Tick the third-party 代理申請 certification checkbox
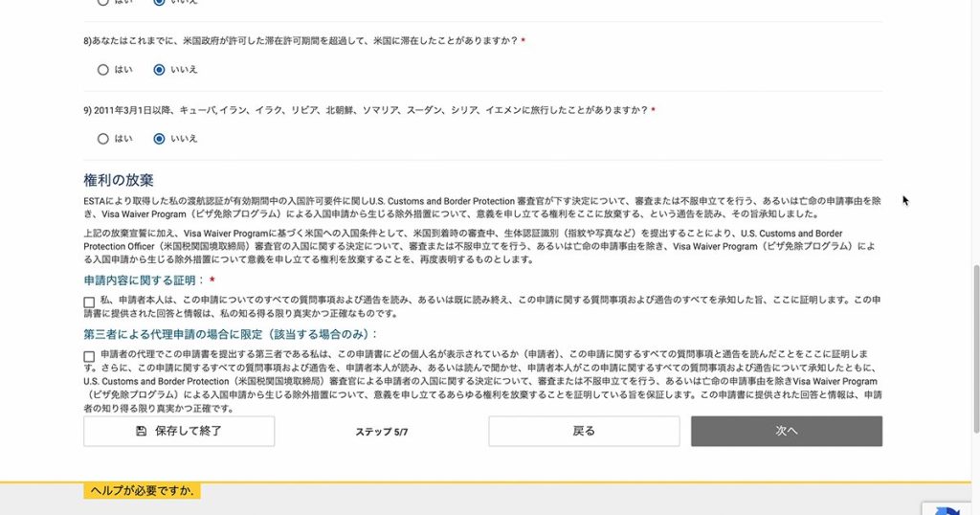The image size is (980, 515). coord(89,356)
